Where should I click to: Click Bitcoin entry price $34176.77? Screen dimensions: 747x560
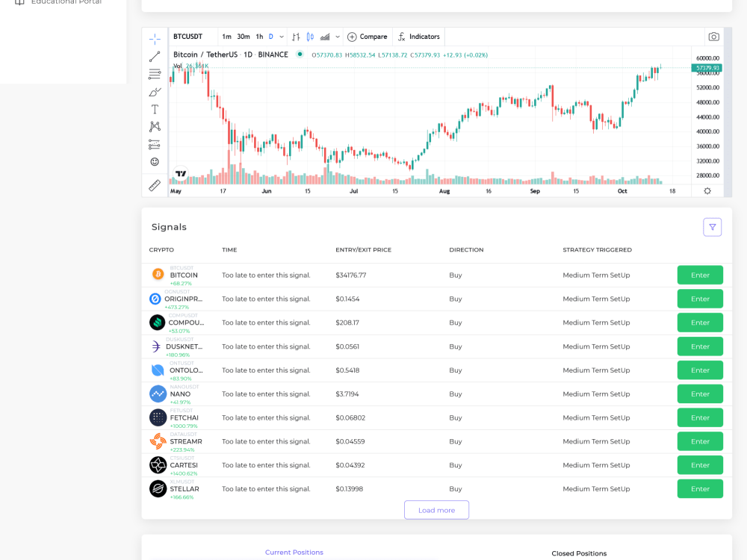coord(350,276)
